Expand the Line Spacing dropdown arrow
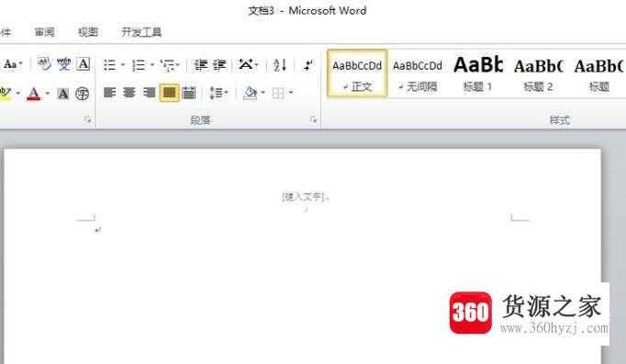Screen dimensions: 626x364 [227, 93]
